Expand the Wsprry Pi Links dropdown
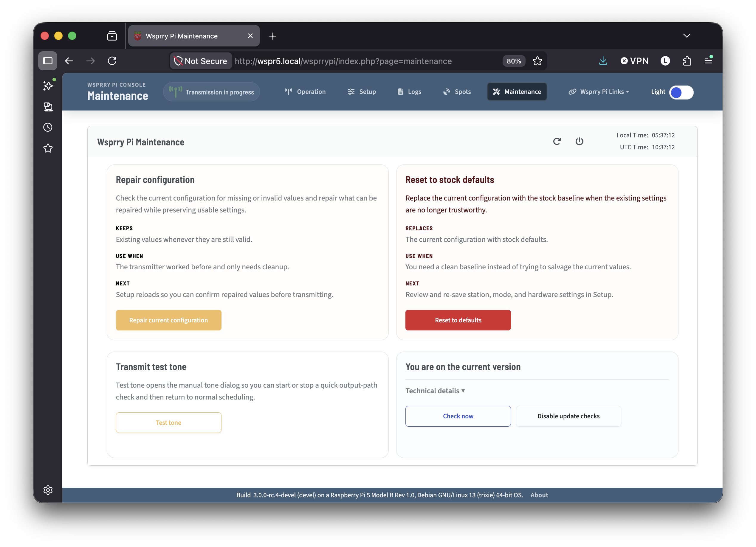Viewport: 756px width, 547px height. [x=599, y=91]
